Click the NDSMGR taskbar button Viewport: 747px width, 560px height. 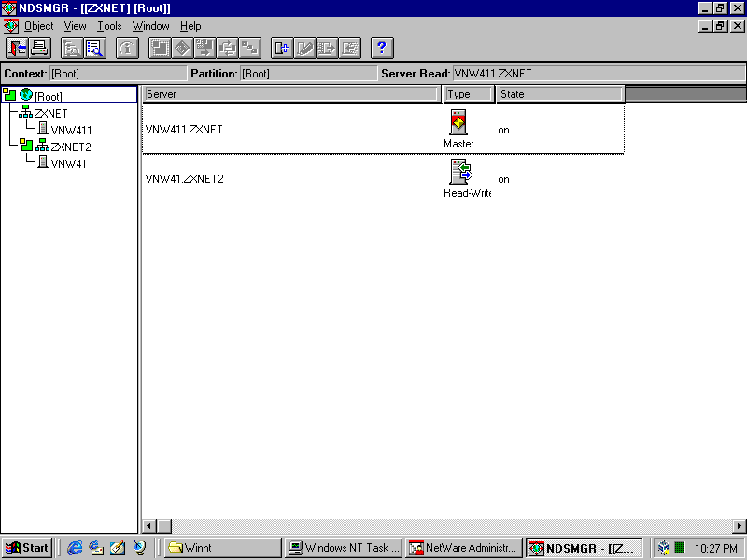[x=585, y=548]
